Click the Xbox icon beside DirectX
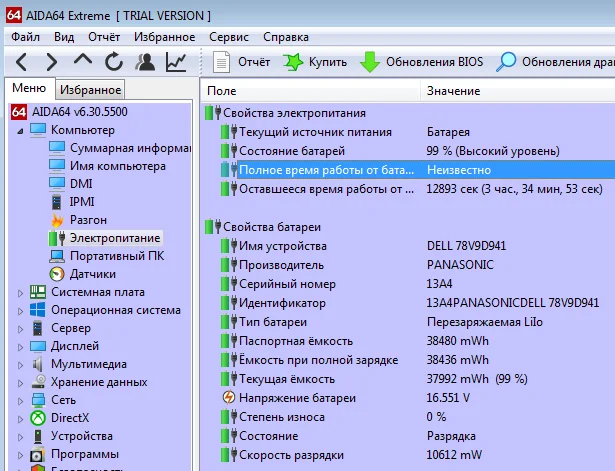 click(x=38, y=418)
